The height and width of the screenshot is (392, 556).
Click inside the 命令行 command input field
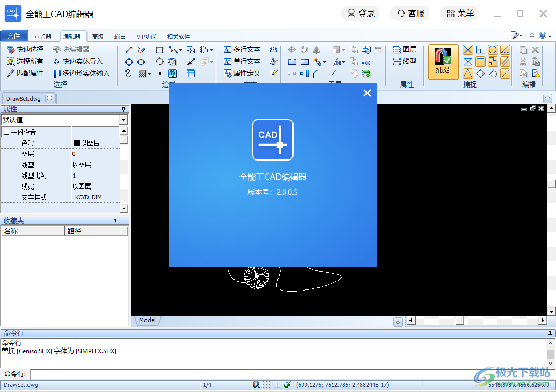pos(155,373)
